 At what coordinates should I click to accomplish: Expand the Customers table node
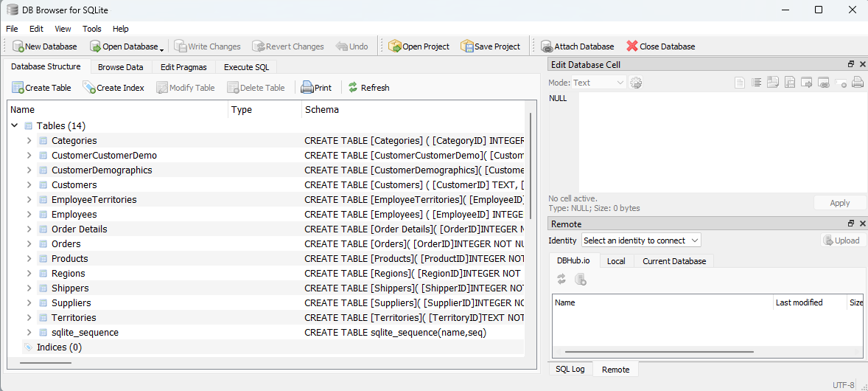point(29,185)
